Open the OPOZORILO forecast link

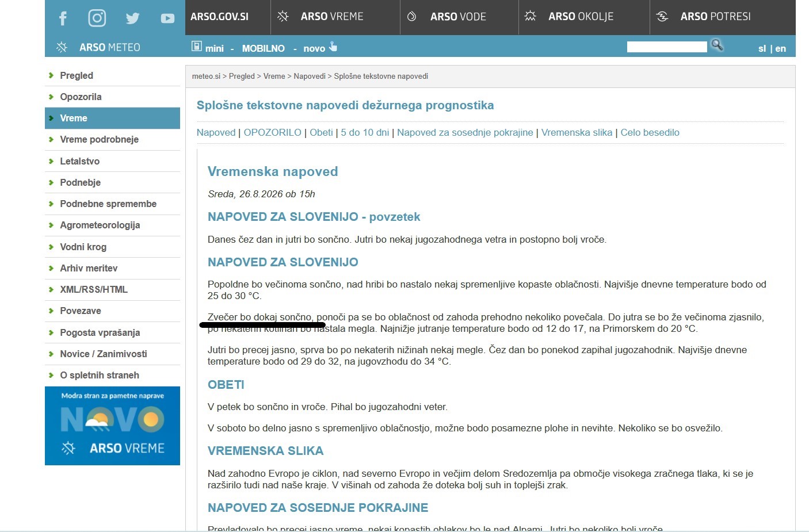pos(272,132)
